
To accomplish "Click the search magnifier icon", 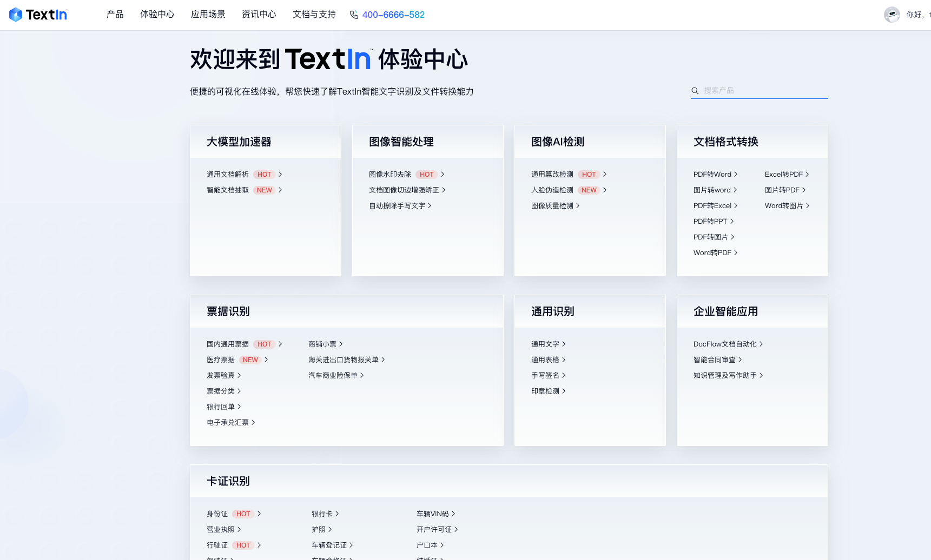I will click(x=695, y=91).
